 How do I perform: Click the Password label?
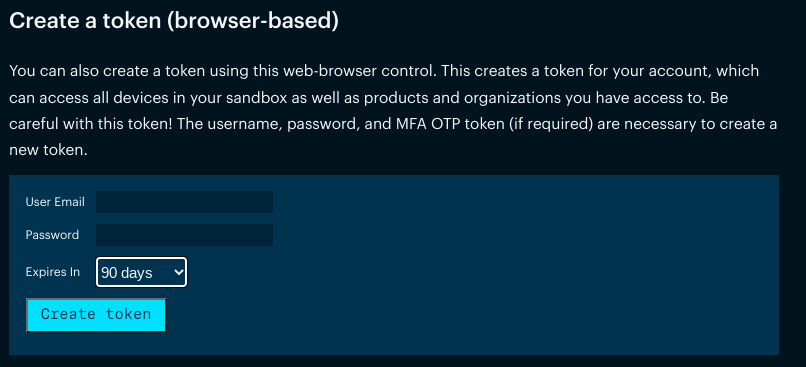tap(52, 235)
